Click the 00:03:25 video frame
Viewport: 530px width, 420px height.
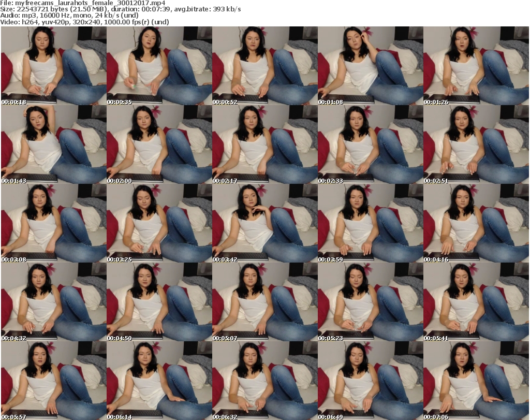(159, 223)
